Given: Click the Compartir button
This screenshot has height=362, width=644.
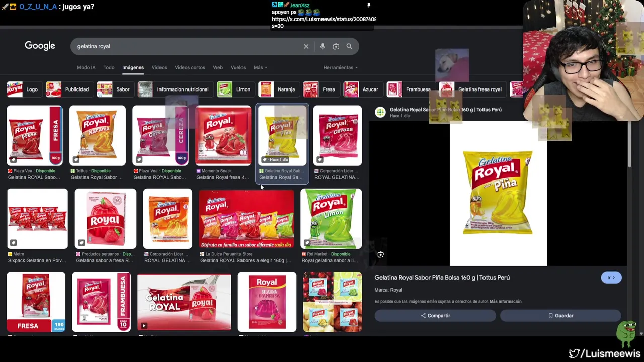Looking at the screenshot, I should tap(435, 316).
